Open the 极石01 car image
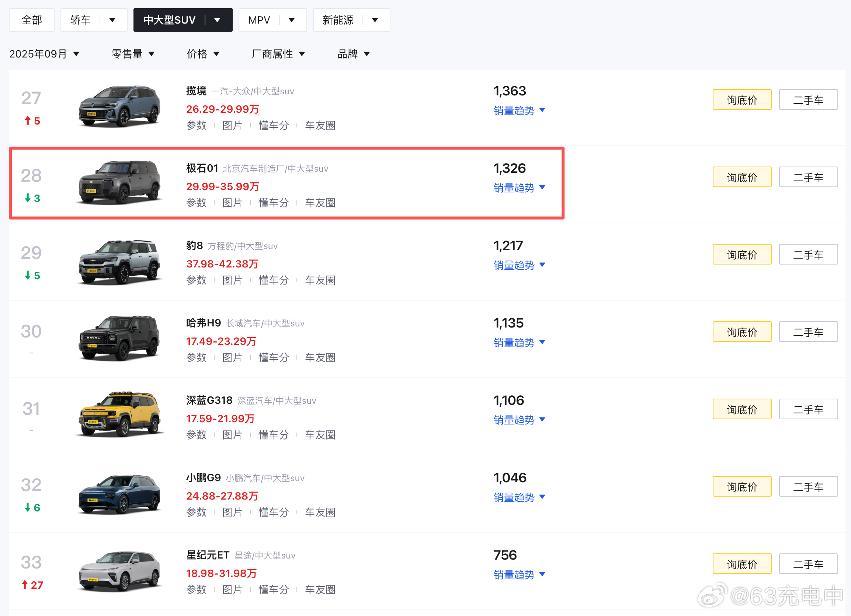The width and height of the screenshot is (851, 616). 119,183
